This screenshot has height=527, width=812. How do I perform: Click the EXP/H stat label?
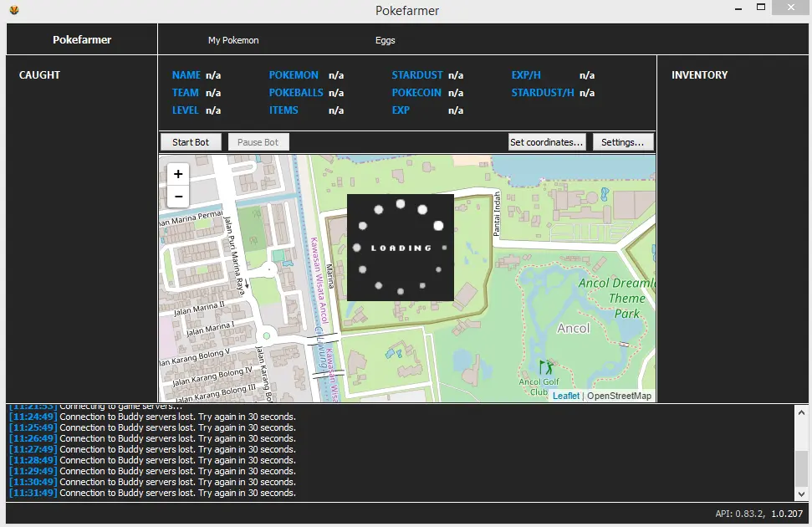click(526, 75)
